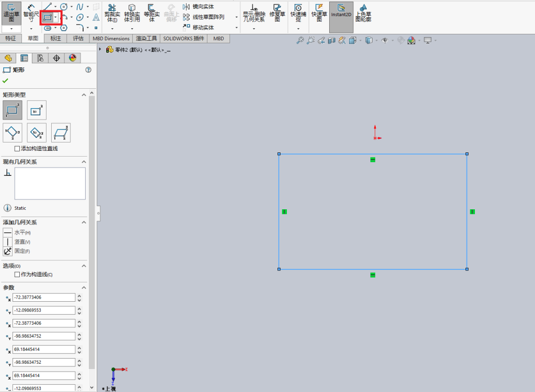
Task: Click Zoom to Fit in view toolbar
Action: (300, 41)
